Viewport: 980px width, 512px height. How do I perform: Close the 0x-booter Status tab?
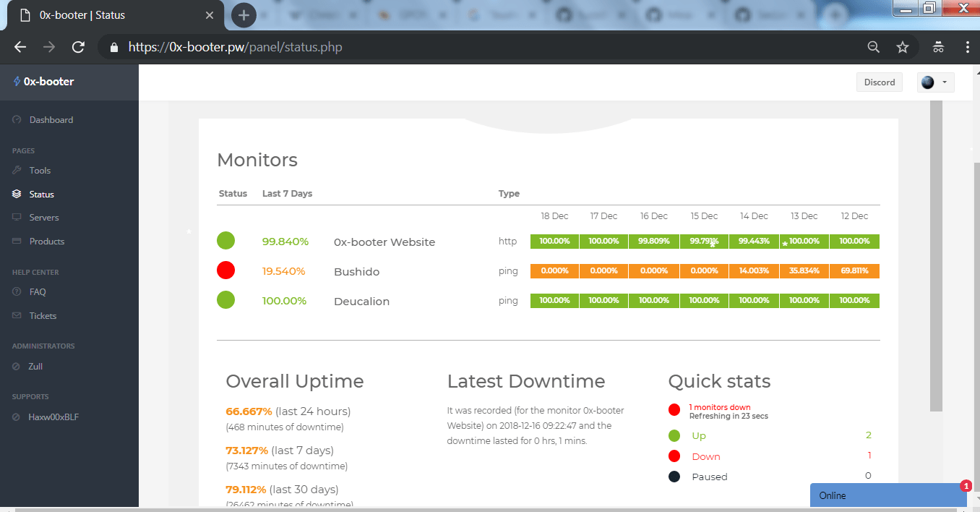point(210,14)
